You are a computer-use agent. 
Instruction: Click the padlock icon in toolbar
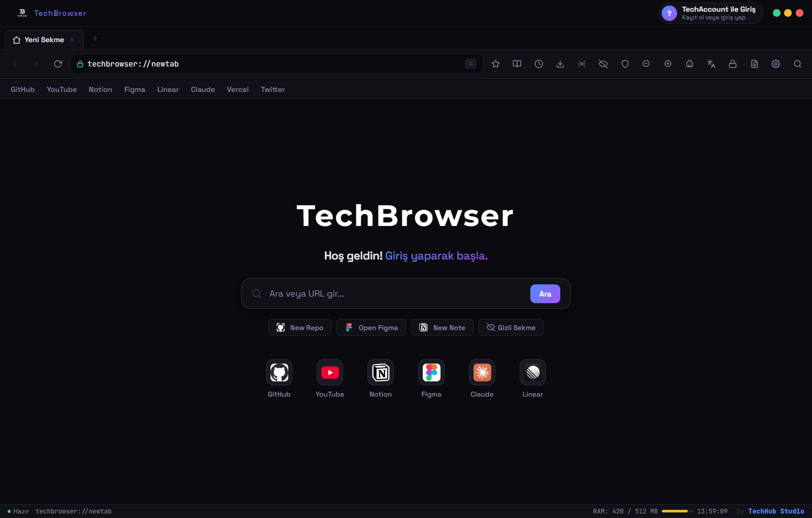733,64
